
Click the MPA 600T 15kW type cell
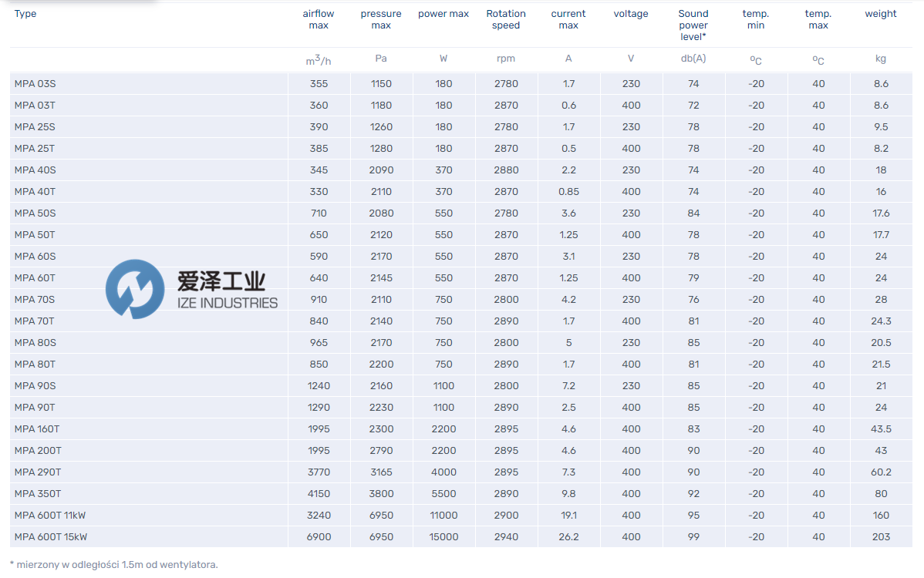tap(51, 537)
